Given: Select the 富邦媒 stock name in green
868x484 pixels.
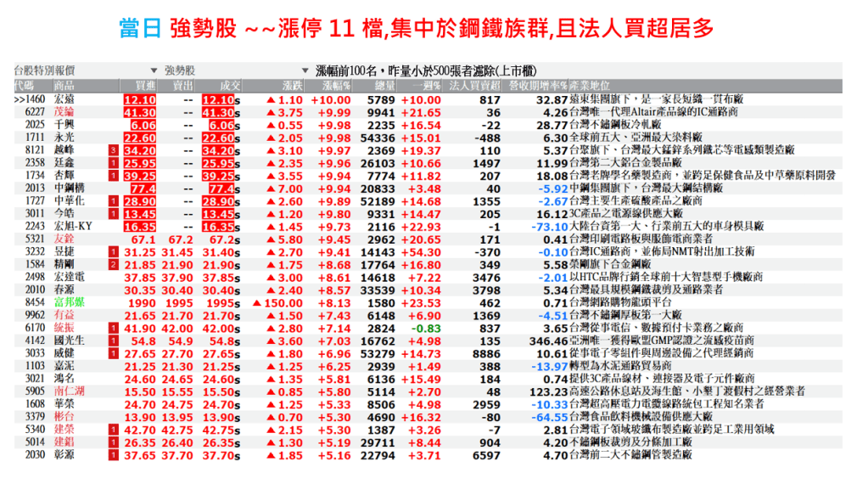Looking at the screenshot, I should pyautogui.click(x=70, y=303).
